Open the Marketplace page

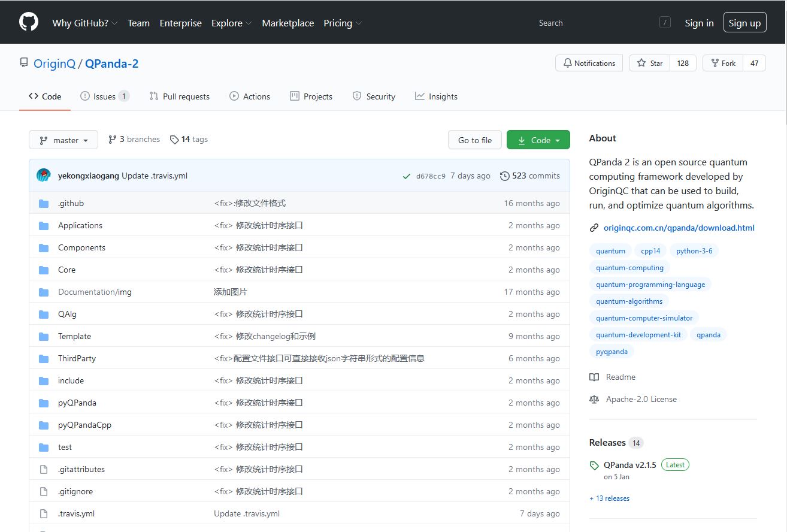tap(287, 23)
